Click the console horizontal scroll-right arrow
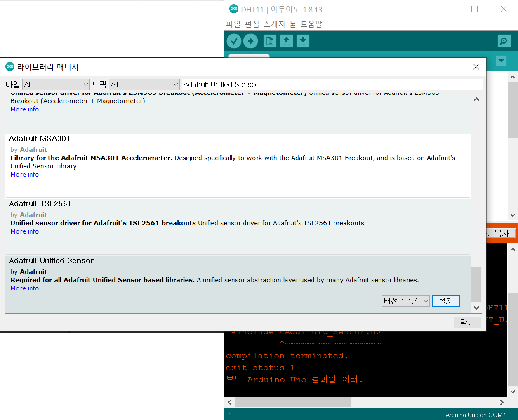 tap(502, 402)
